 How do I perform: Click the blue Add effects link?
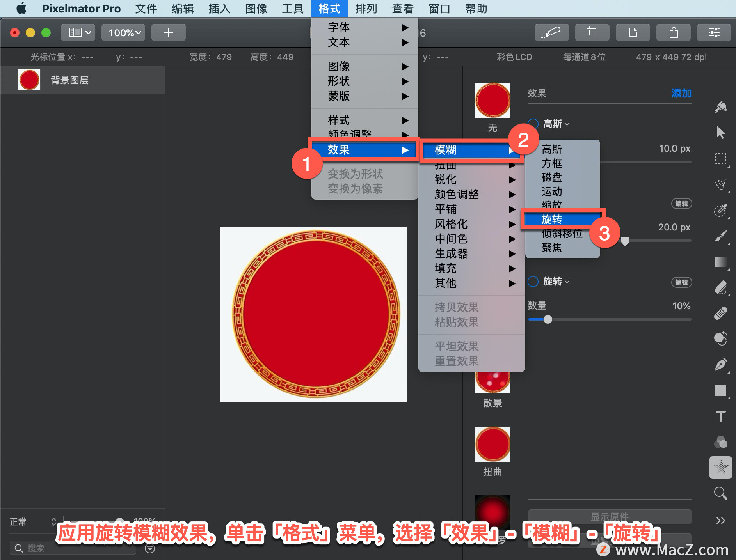[x=681, y=93]
